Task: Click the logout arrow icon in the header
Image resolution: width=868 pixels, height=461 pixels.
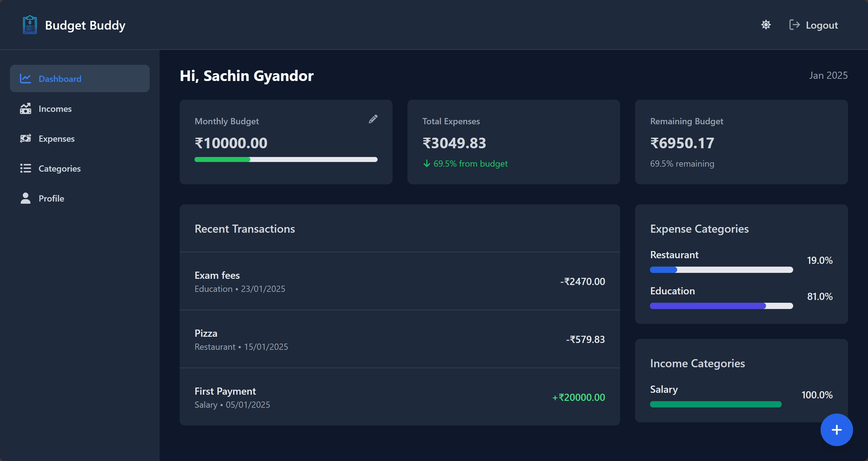Action: 794,25
